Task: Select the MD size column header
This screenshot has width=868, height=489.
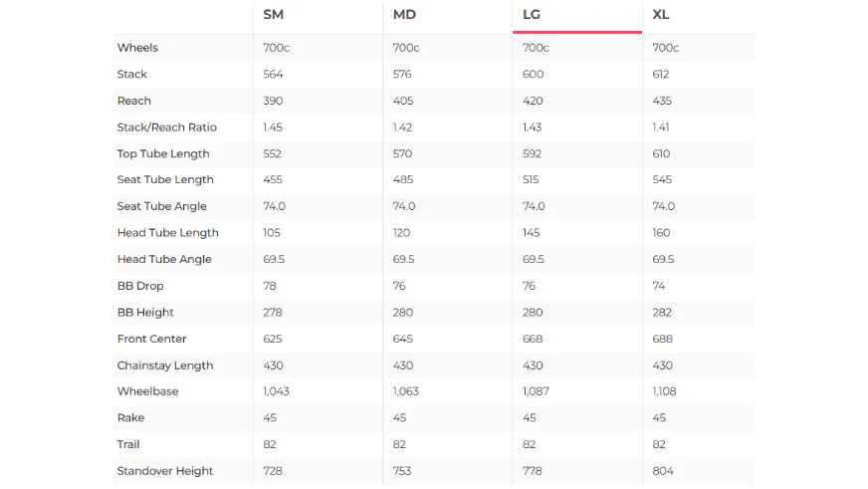Action: click(404, 14)
